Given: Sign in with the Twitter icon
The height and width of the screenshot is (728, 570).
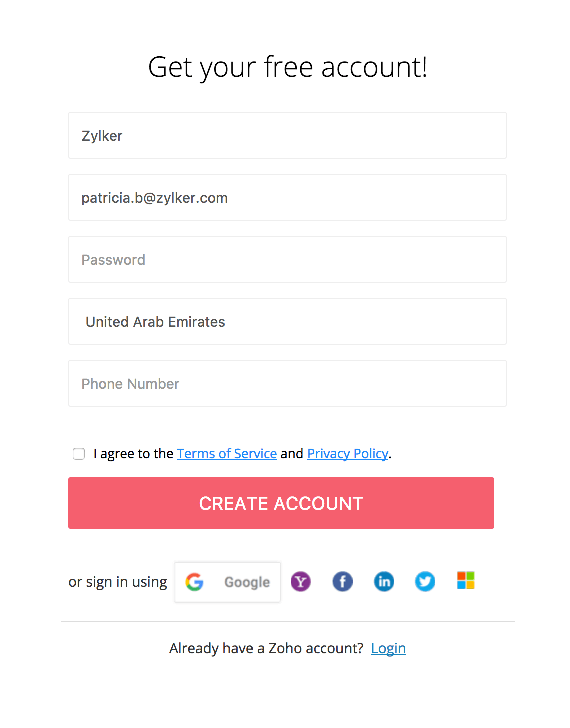Looking at the screenshot, I should point(425,582).
